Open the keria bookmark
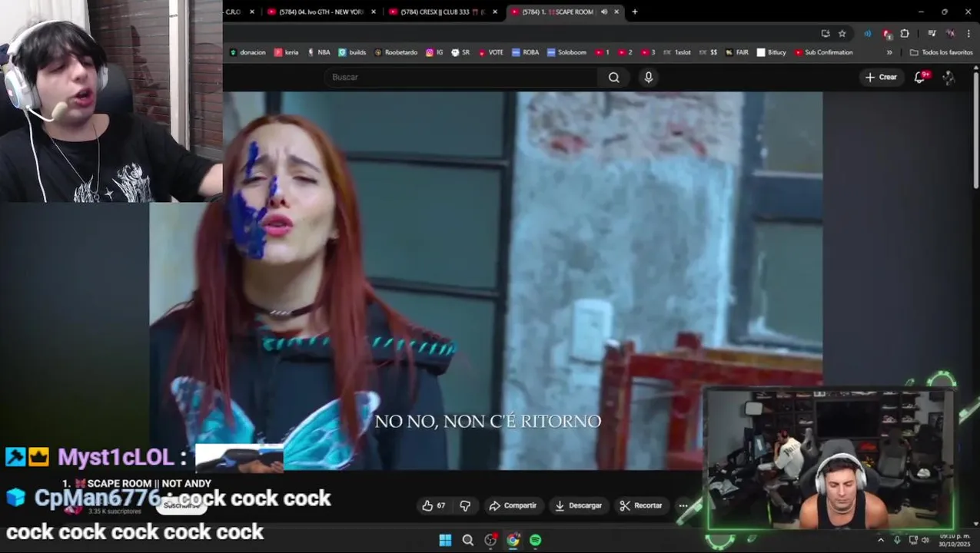 tap(286, 52)
